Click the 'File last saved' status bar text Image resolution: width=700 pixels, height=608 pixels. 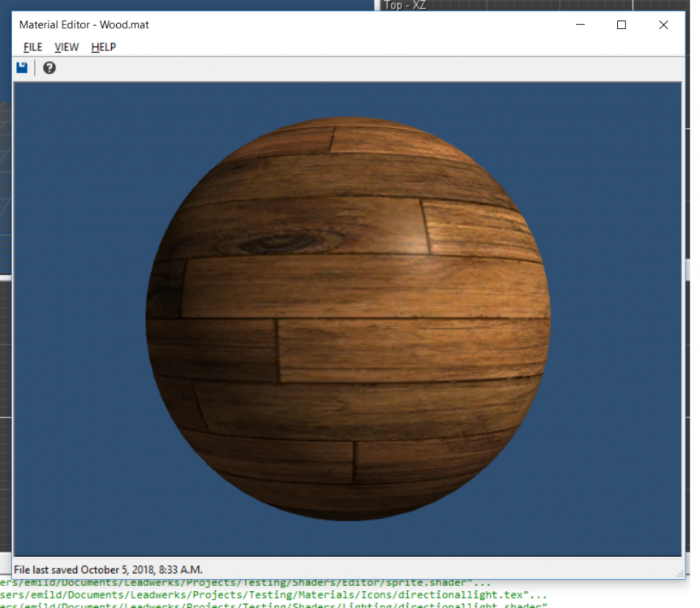point(108,570)
